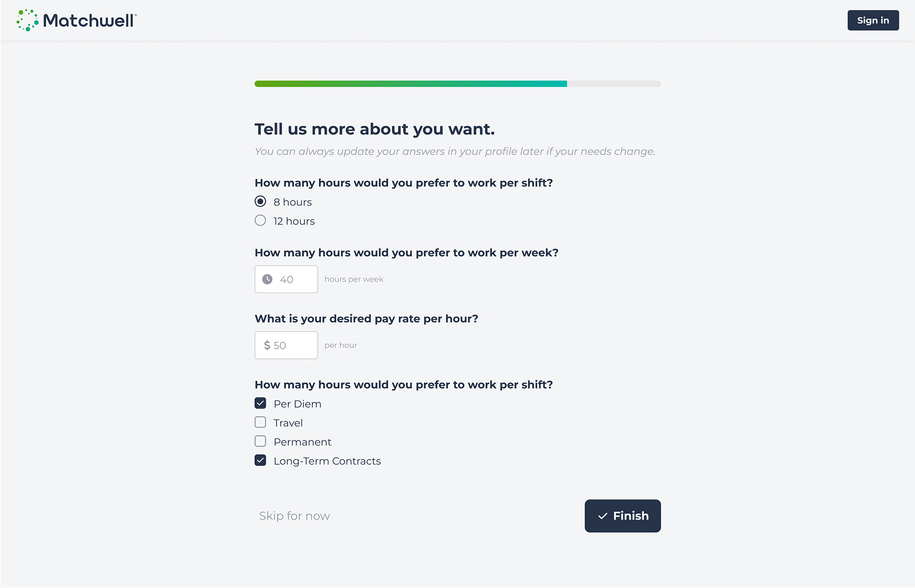
Task: Click the dollar sign in the pay rate field
Action: pos(267,345)
